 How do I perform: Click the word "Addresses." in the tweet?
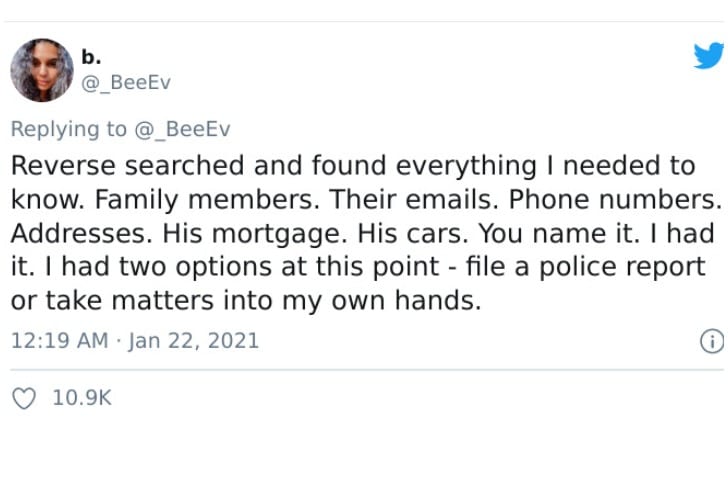(x=82, y=233)
